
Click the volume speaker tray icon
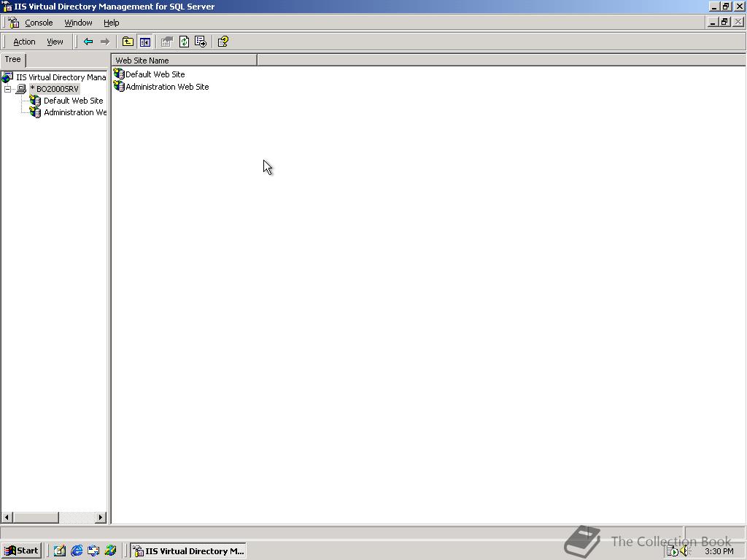(x=686, y=551)
